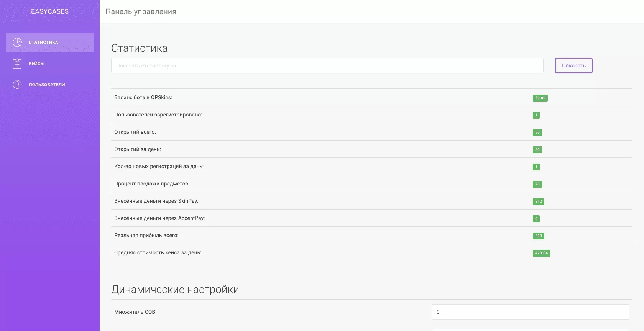Click the badge for Пользователей зарегистрировано
The height and width of the screenshot is (331, 644).
pyautogui.click(x=536, y=115)
